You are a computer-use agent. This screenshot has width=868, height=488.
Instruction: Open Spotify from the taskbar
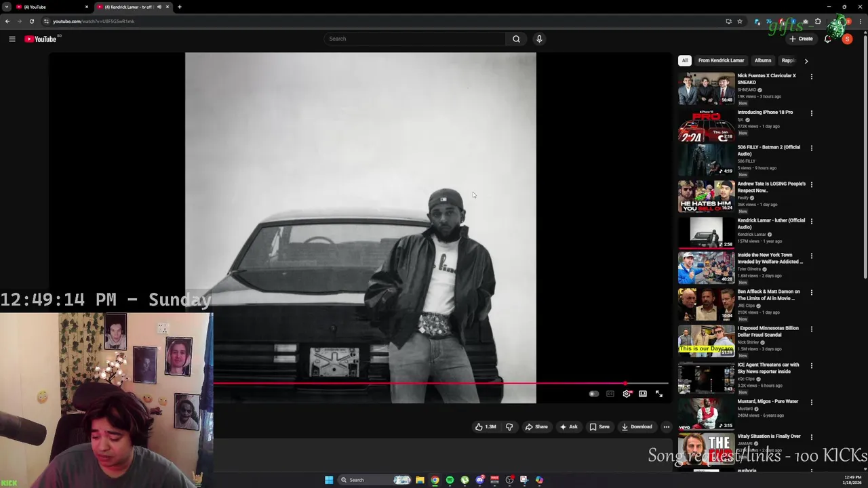coord(450,480)
